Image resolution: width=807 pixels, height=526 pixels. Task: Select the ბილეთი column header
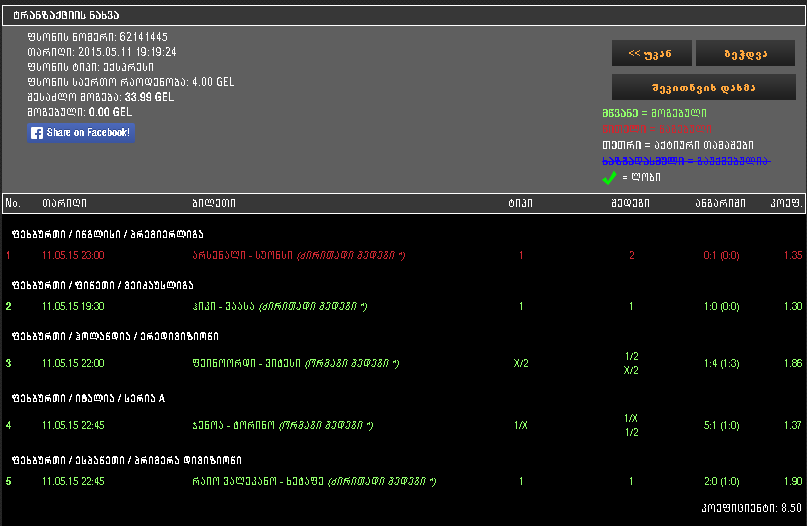coord(214,203)
